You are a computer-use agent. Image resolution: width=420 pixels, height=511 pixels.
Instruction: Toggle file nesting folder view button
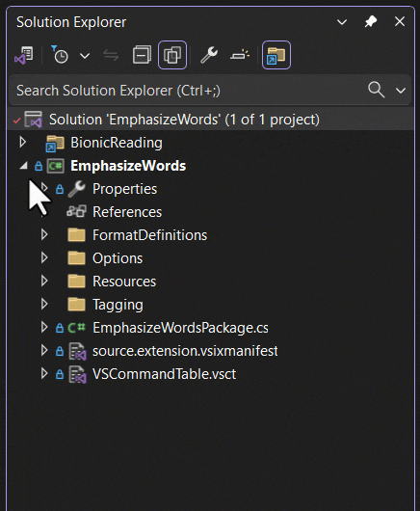pyautogui.click(x=276, y=55)
